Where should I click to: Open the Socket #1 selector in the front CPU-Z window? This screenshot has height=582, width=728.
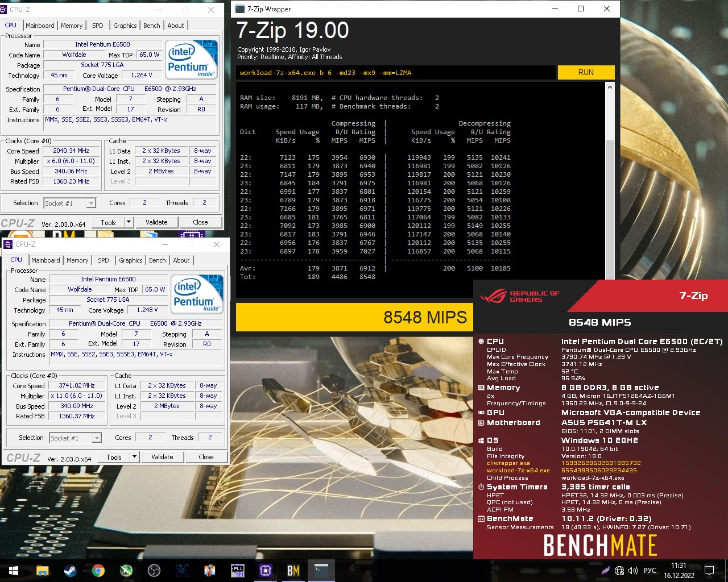(75, 438)
